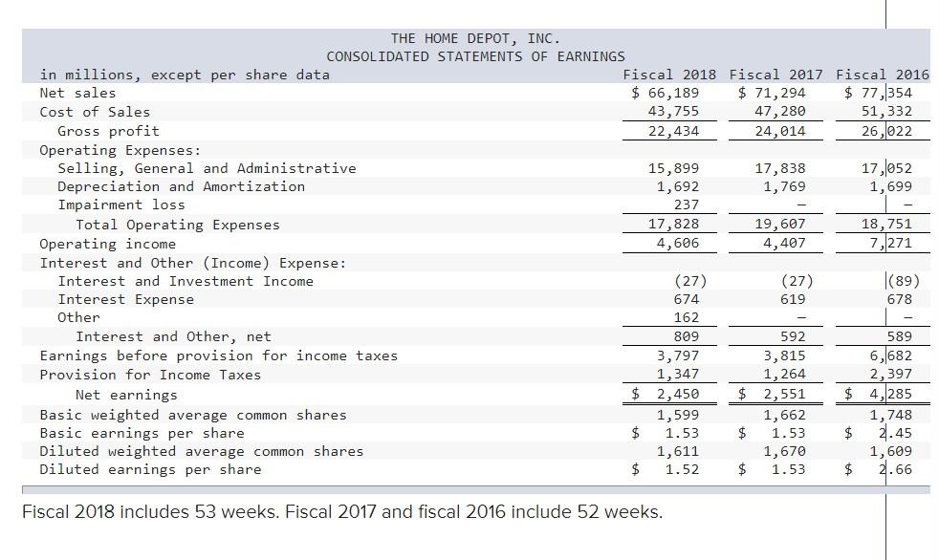Click the Other value 162
This screenshot has width=939, height=560.
(x=687, y=317)
